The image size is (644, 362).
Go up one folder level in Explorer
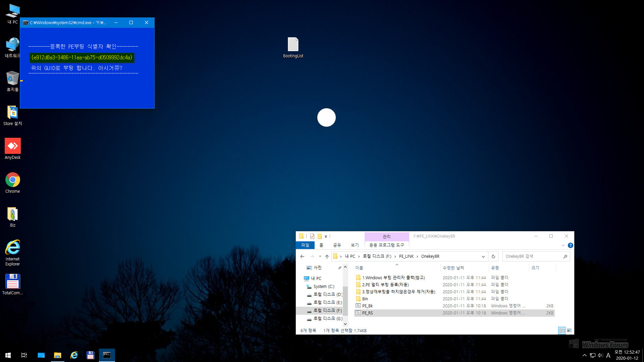(327, 256)
